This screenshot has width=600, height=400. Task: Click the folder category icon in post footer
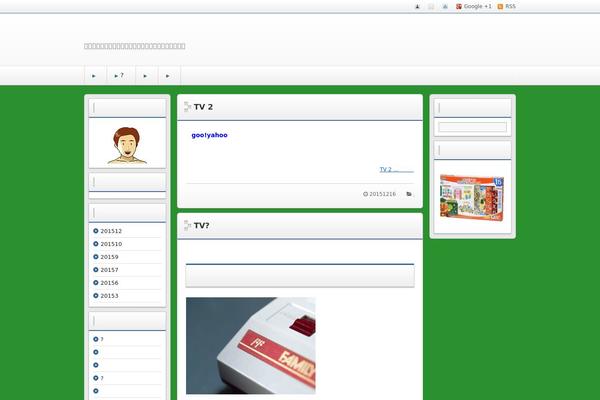pyautogui.click(x=409, y=194)
